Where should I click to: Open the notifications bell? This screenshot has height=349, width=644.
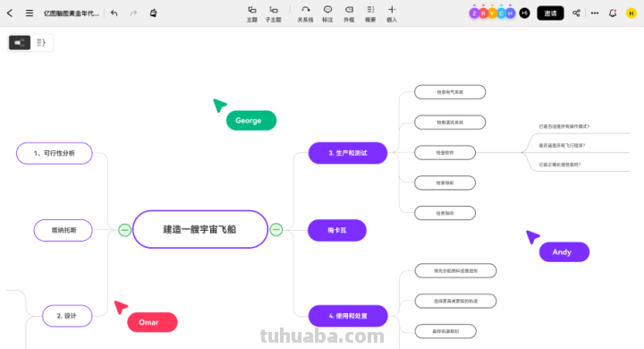(x=613, y=13)
